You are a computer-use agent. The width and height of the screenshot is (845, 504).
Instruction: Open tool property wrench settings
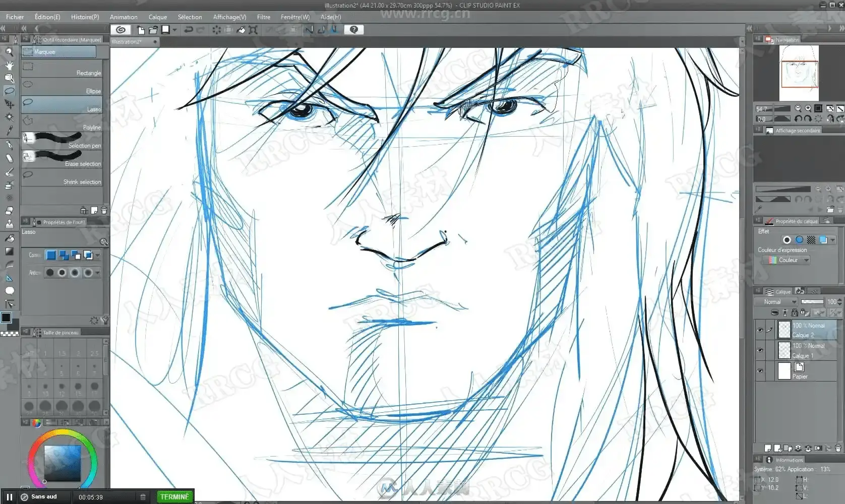[104, 321]
